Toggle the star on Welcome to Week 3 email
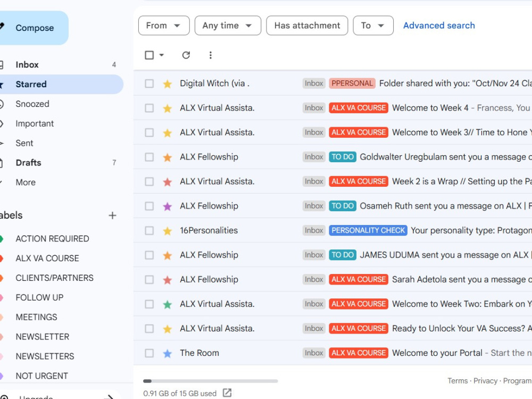532x399 pixels. pyautogui.click(x=167, y=132)
